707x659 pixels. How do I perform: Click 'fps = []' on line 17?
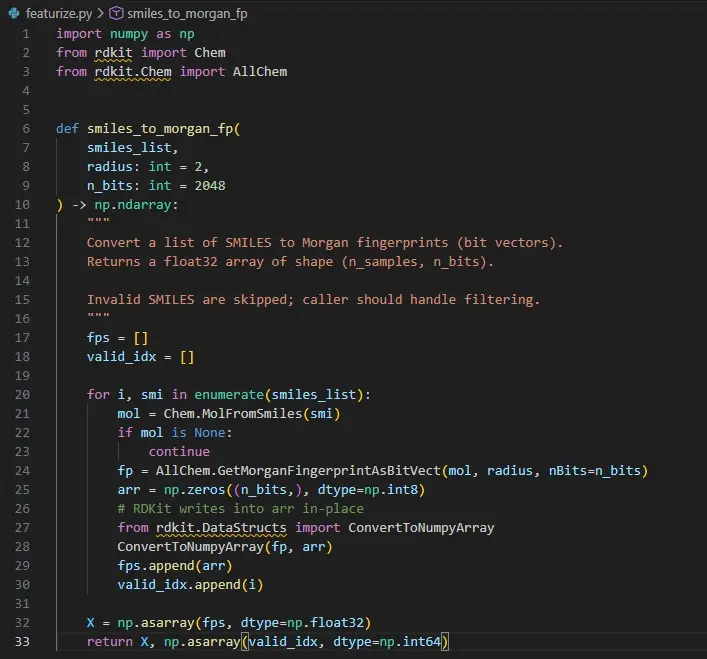pyautogui.click(x=117, y=338)
